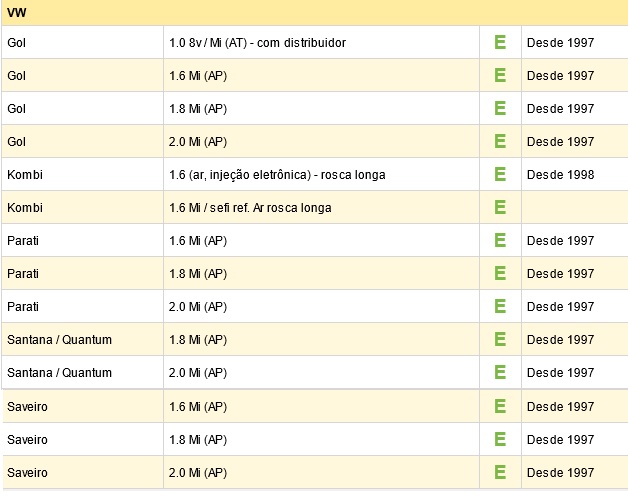Select the E icon in the Gol 1.6 Mi row
This screenshot has height=501, width=628.
pos(500,75)
